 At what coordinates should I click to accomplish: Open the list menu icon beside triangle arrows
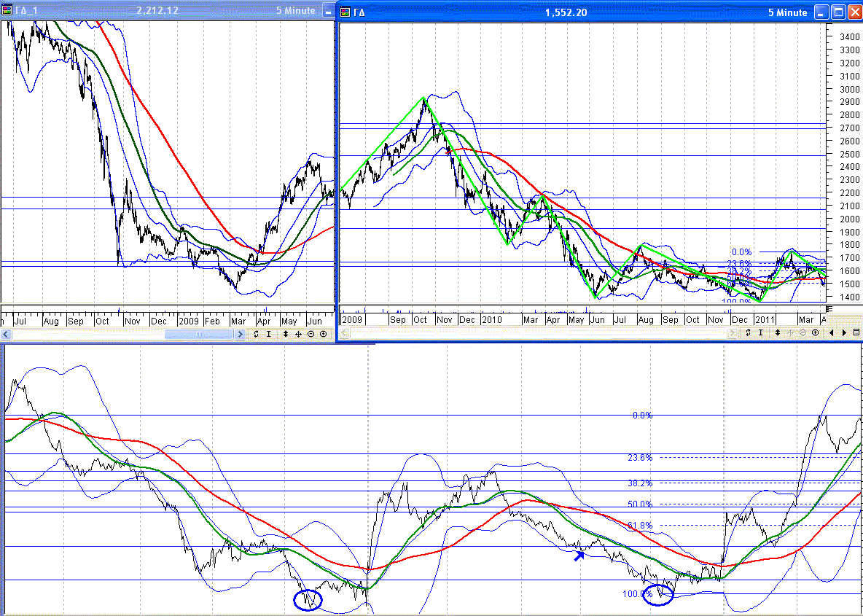856,332
